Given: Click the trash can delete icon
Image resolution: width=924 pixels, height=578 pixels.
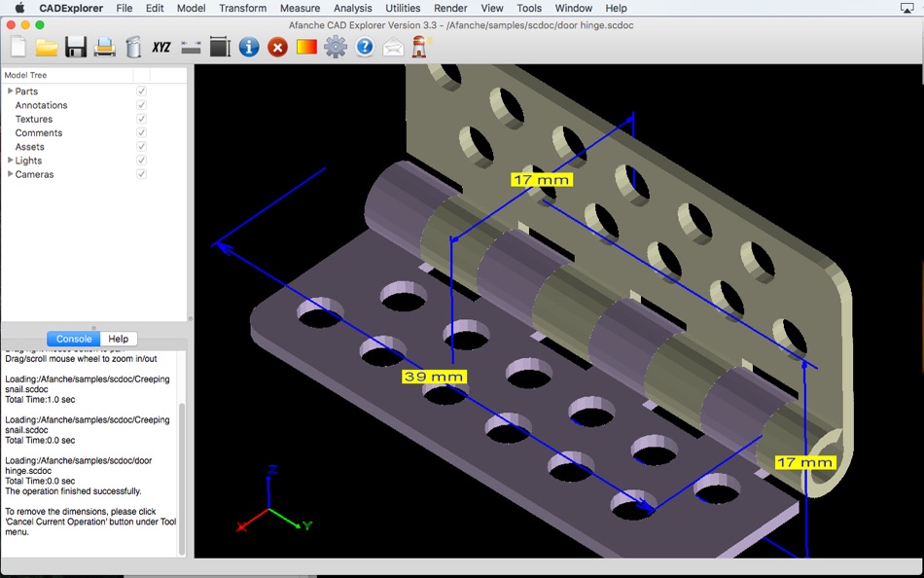Looking at the screenshot, I should 134,47.
